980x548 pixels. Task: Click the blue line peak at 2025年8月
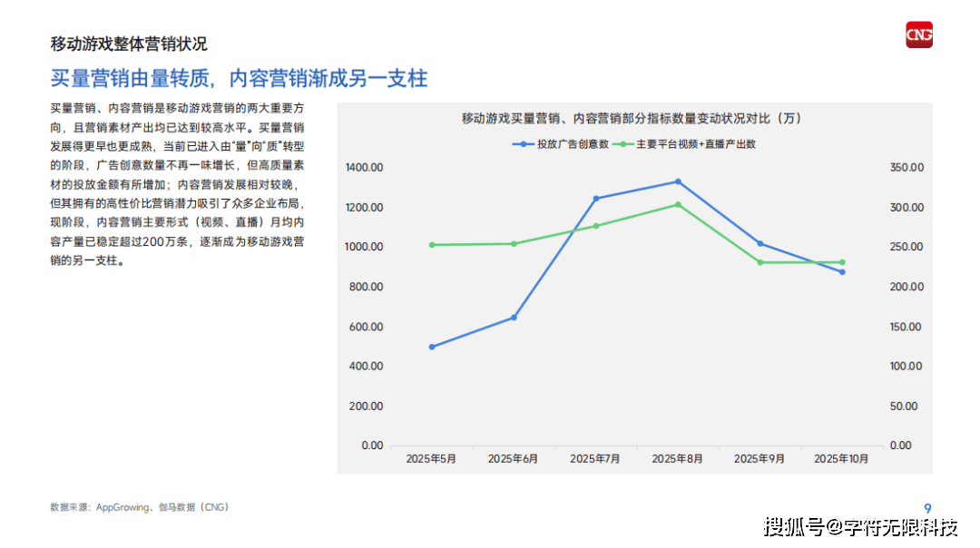pos(678,181)
